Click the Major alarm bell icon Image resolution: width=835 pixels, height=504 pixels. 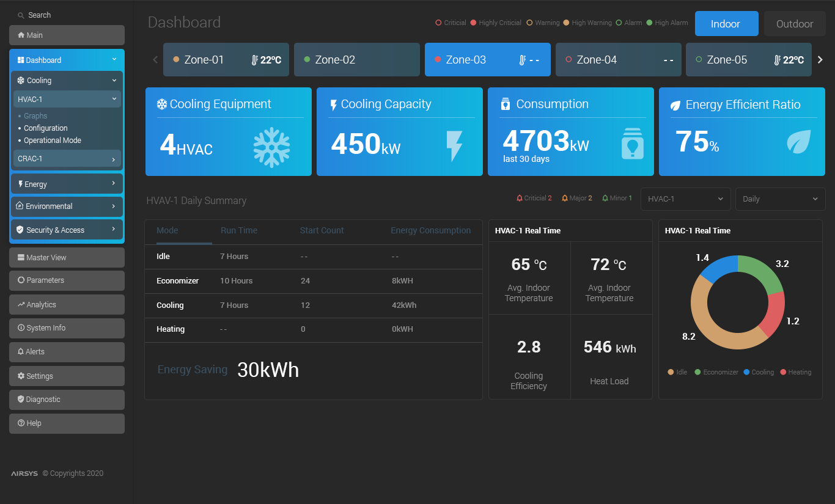tap(565, 199)
